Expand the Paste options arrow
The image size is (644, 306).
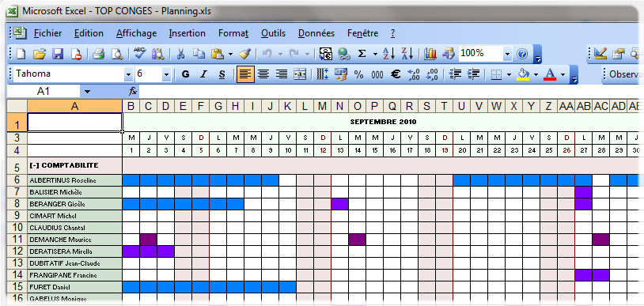coord(230,54)
